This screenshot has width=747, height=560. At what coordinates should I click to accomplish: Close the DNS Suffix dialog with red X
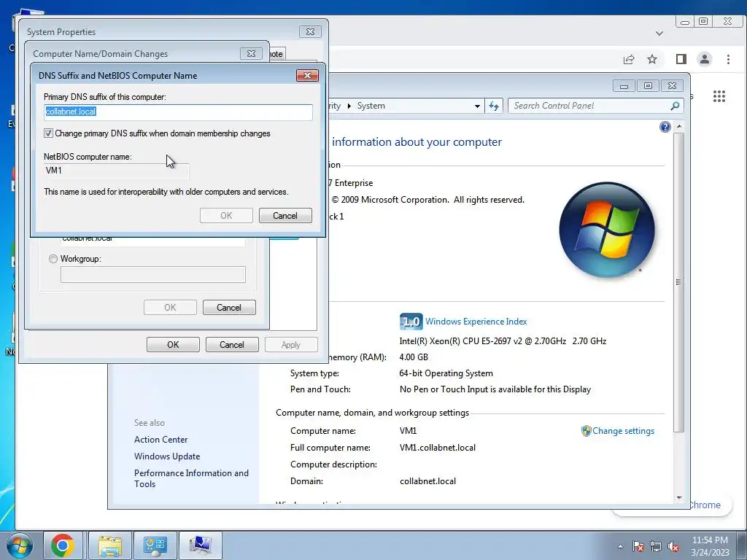[307, 75]
